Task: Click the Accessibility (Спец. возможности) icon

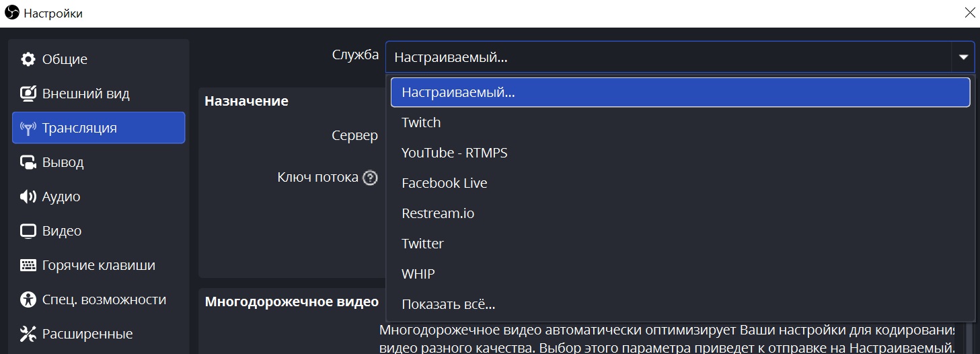Action: [28, 299]
